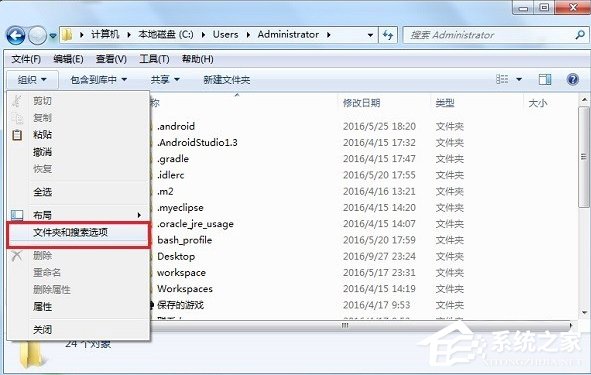Click the horizontal scrollbar right arrow

(571, 325)
